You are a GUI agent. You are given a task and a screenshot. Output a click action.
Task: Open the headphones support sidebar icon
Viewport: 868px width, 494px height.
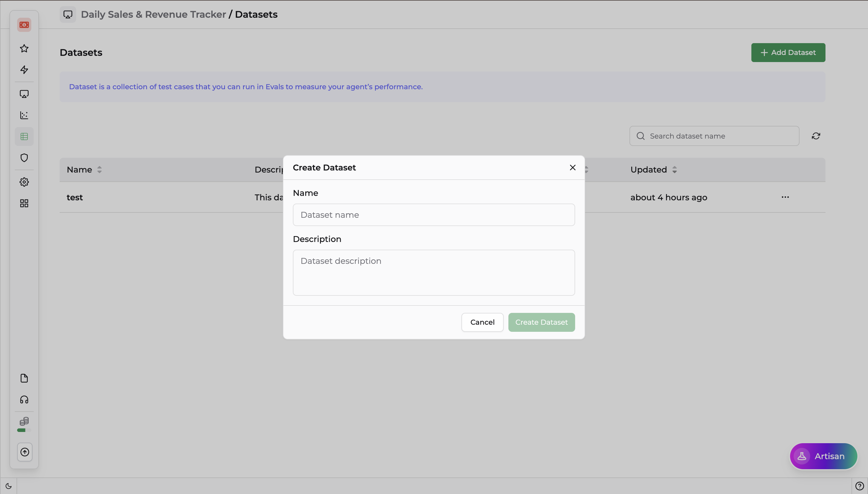point(24,400)
